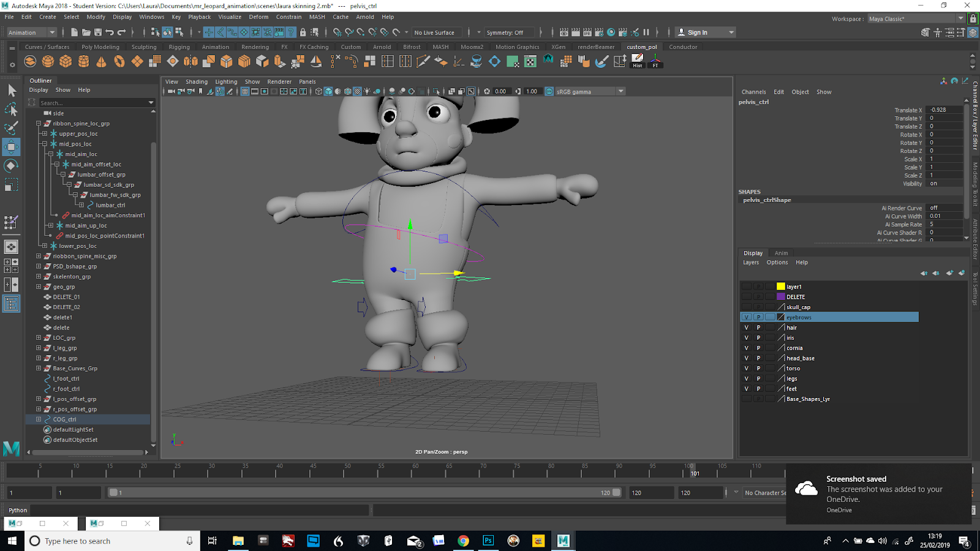Expand geo_grp in the Outliner

(39, 287)
